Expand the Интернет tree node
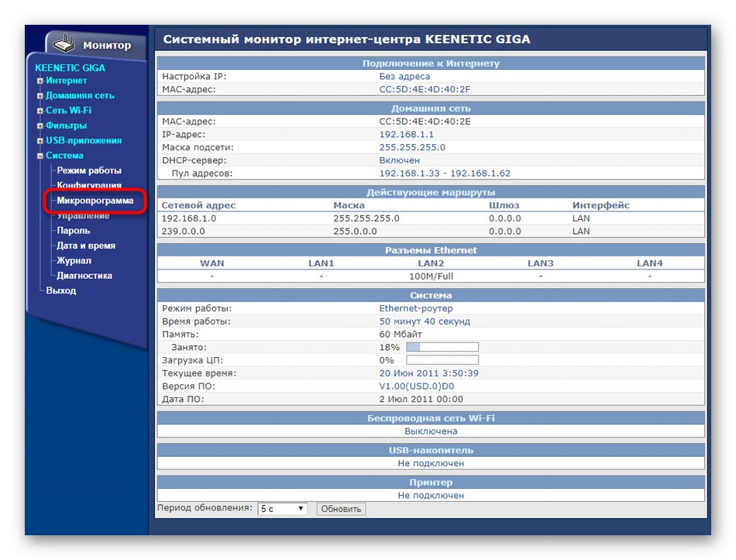This screenshot has width=736, height=560. coord(40,81)
